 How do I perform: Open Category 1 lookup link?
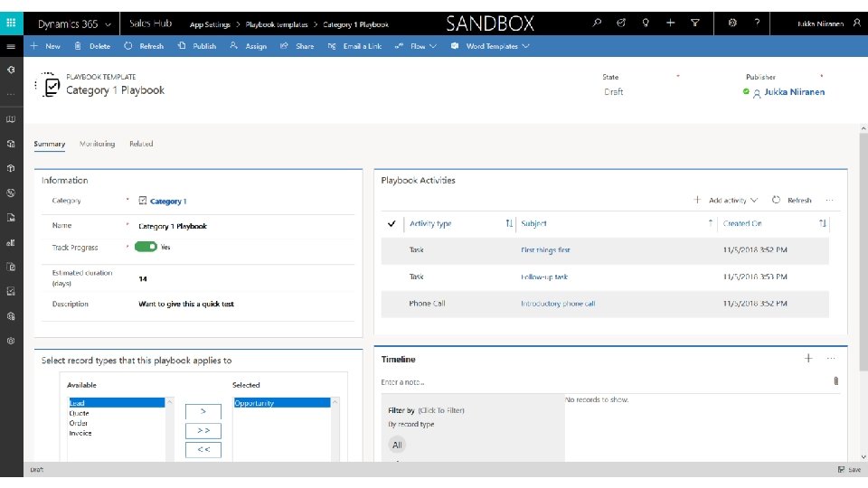coord(168,202)
